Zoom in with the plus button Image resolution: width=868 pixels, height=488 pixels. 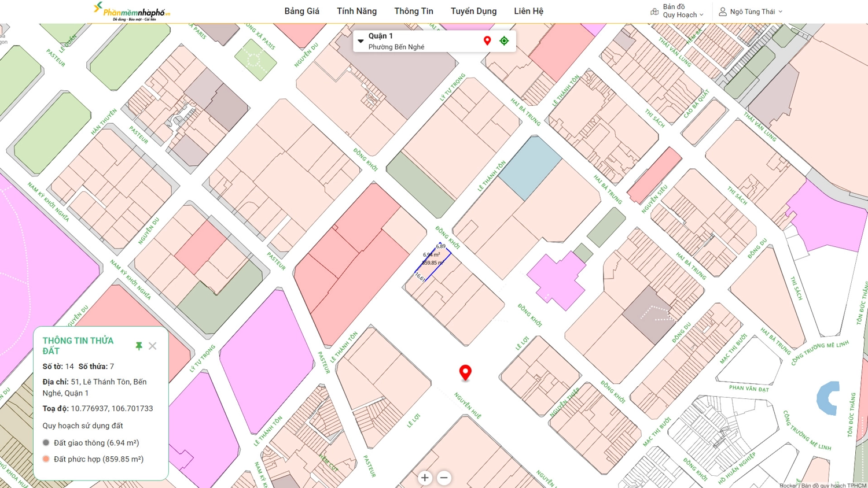425,478
